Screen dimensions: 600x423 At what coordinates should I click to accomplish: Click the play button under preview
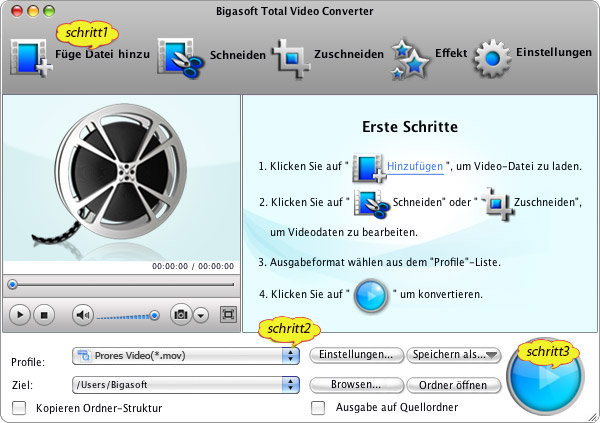pyautogui.click(x=20, y=315)
